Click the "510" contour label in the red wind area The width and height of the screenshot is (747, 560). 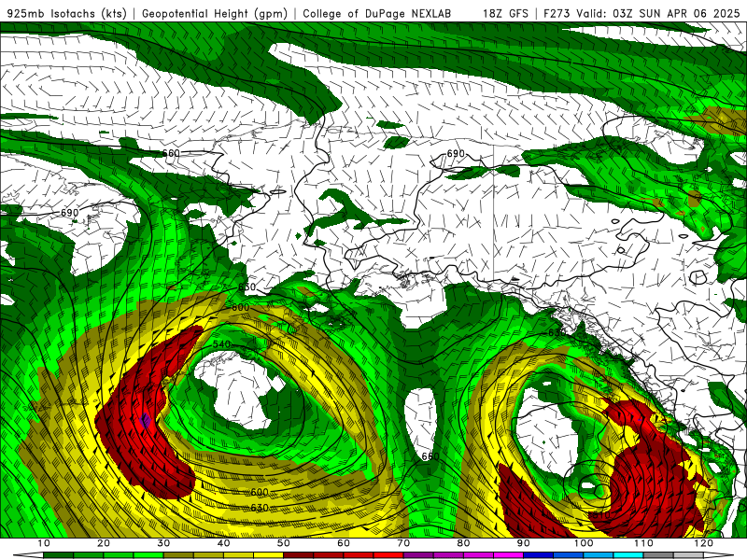pos(600,515)
